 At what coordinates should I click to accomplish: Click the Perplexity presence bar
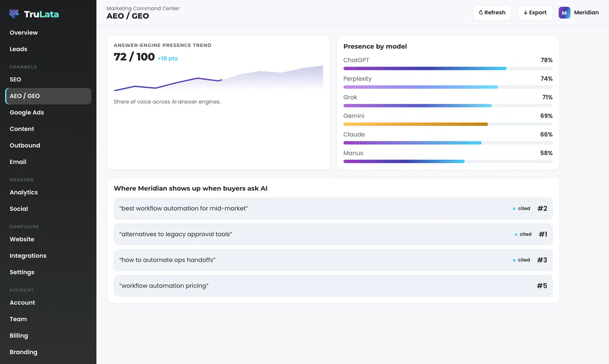[421, 87]
